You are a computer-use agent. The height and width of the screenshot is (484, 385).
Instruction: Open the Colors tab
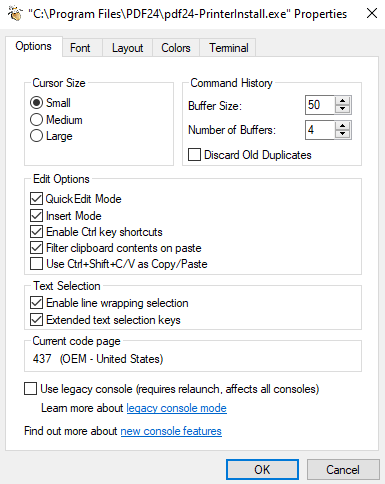[176, 48]
